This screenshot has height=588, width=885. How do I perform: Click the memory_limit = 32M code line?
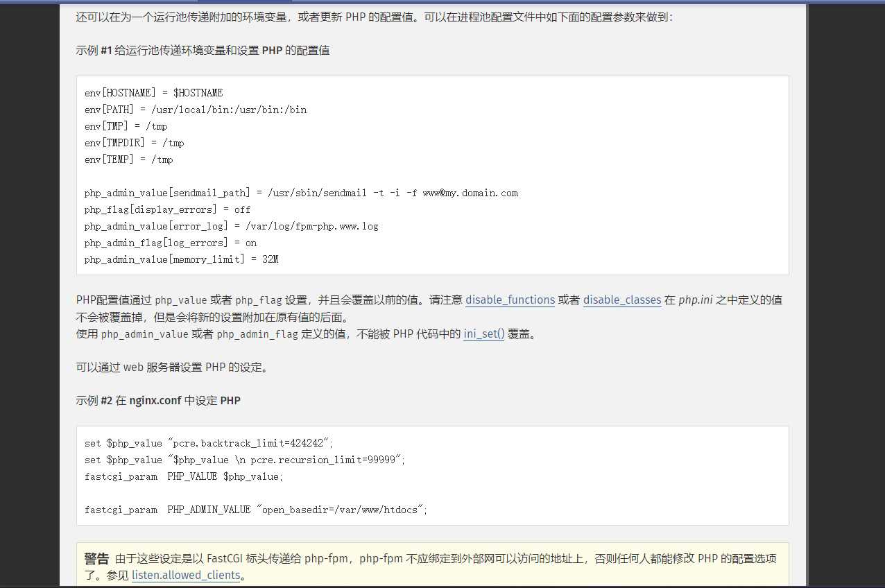coord(181,259)
